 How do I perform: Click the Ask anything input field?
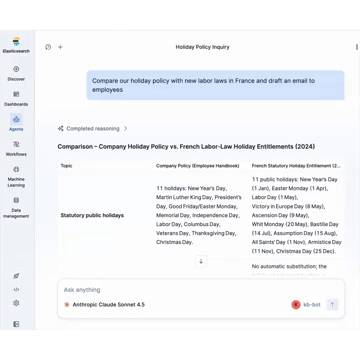[201, 290]
